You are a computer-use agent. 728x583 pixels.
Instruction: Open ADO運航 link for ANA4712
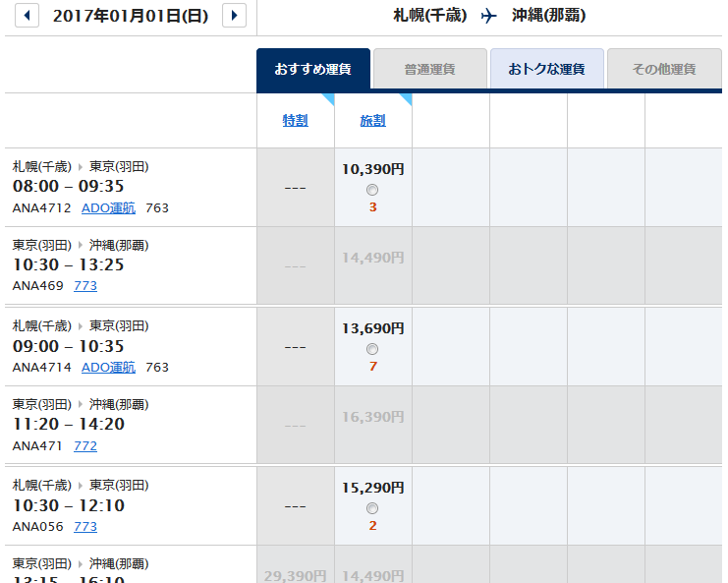point(109,207)
